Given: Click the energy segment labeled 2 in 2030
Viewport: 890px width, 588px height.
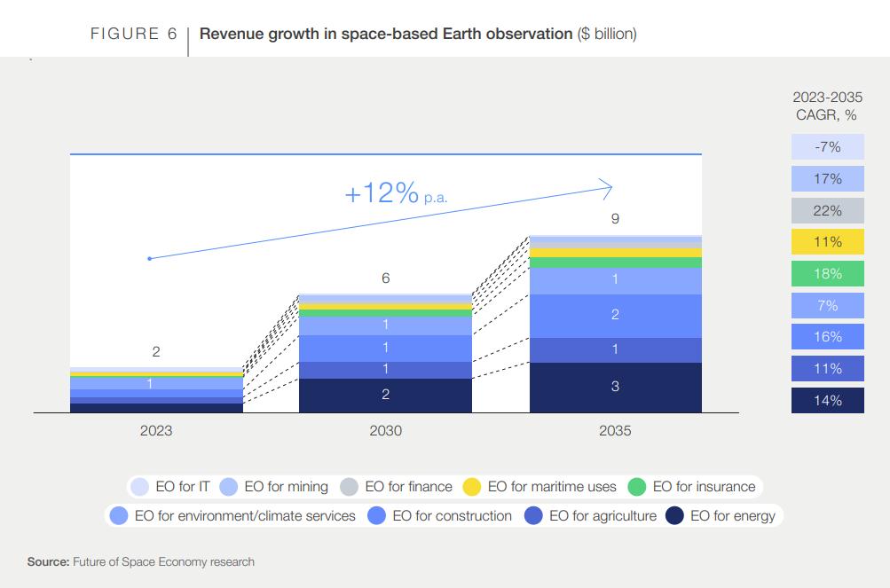Looking at the screenshot, I should point(385,396).
